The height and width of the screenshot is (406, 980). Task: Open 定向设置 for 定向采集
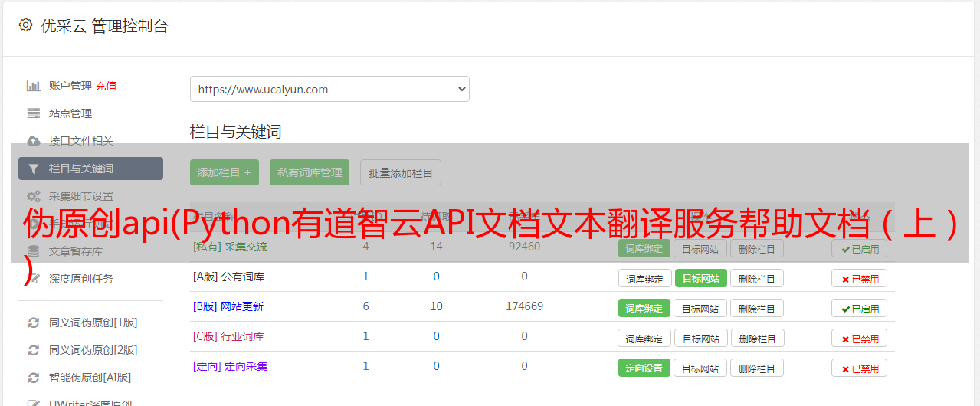644,368
